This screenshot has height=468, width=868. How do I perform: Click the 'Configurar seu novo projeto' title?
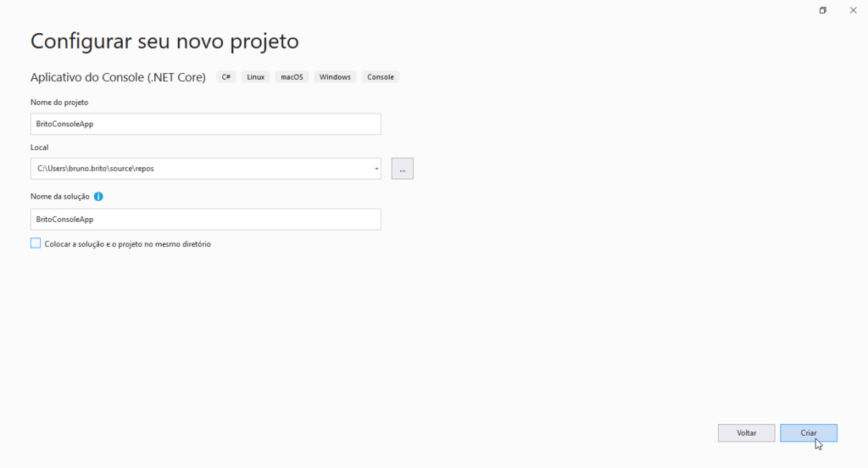pyautogui.click(x=164, y=42)
